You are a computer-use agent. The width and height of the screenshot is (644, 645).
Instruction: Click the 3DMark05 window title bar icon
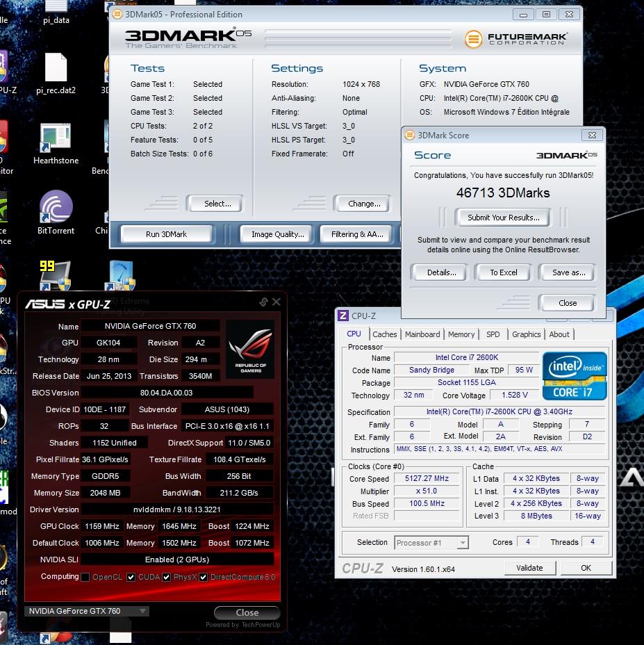(x=117, y=15)
